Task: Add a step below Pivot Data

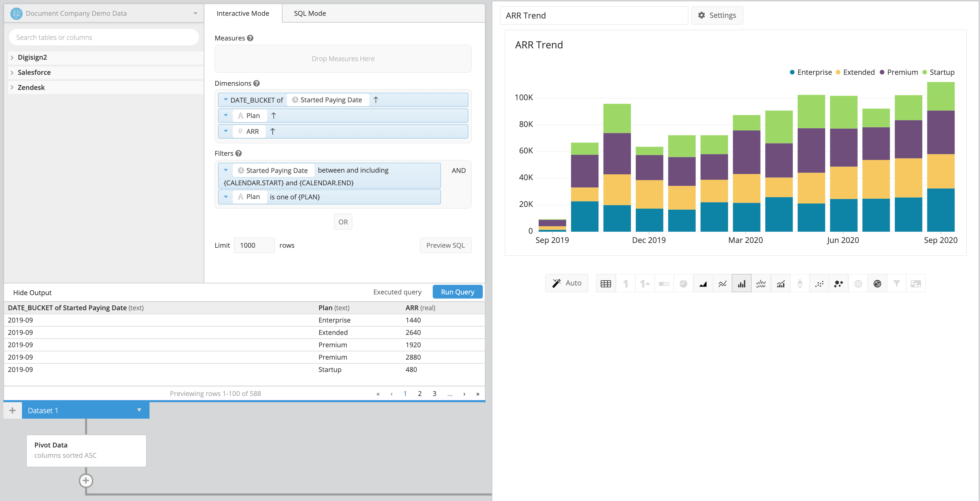Action: [x=86, y=480]
